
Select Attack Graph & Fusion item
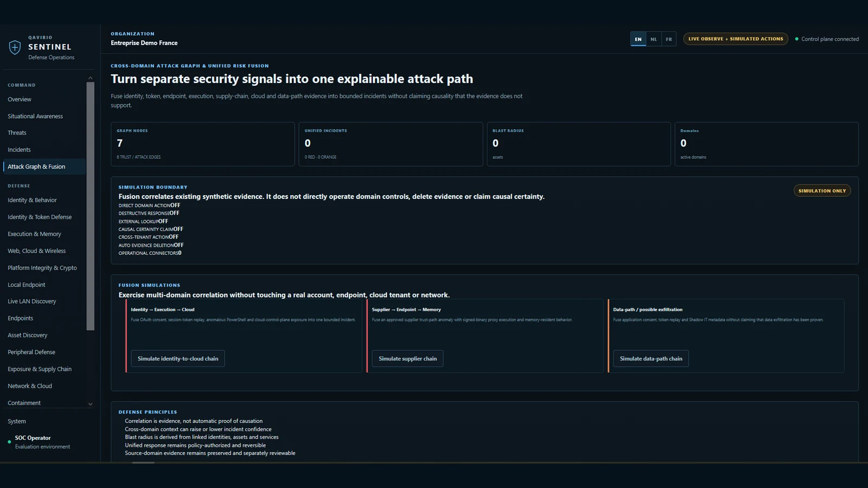(x=43, y=166)
